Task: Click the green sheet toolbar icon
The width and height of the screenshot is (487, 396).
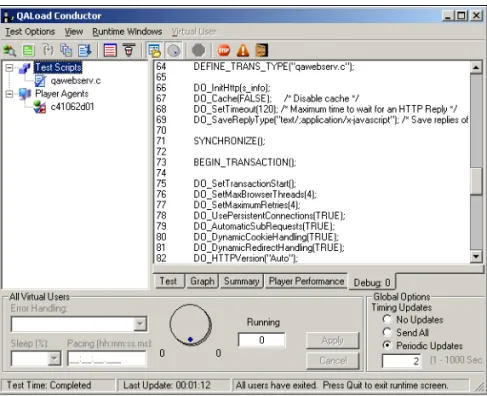Action: [x=28, y=50]
